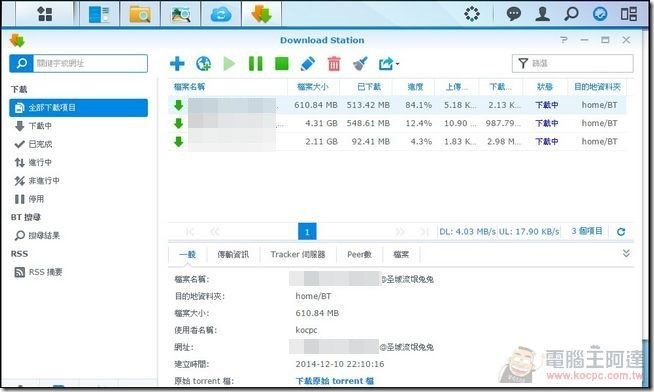Viewport: 654px width, 392px height.
Task: Sort by 已下載 column header
Action: click(369, 87)
